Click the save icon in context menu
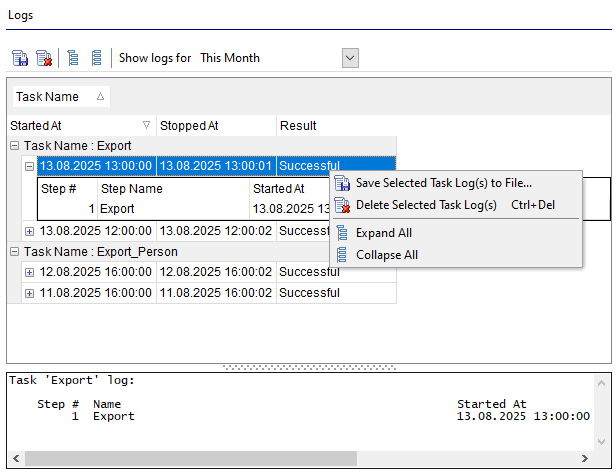Screen dimensions: 616x472 coord(342,183)
